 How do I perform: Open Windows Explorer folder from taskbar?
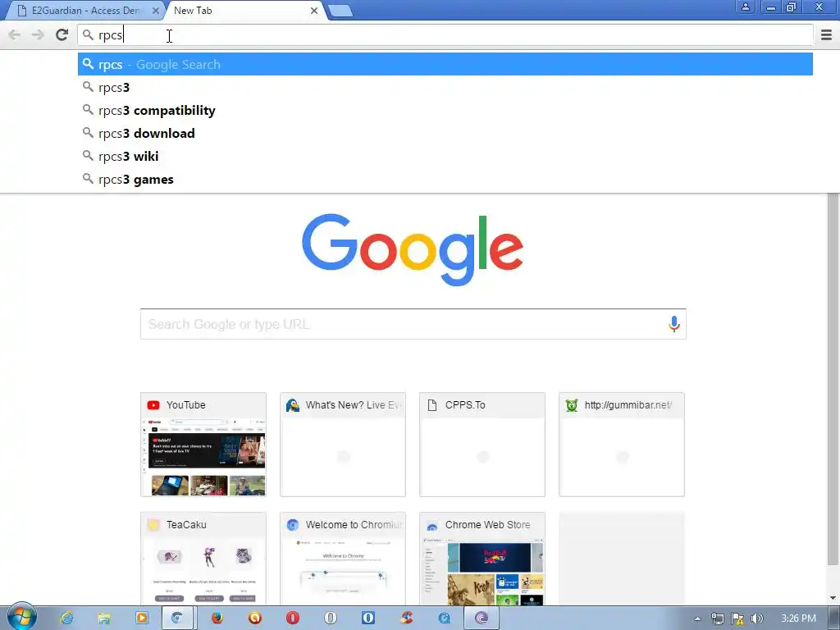(x=104, y=619)
